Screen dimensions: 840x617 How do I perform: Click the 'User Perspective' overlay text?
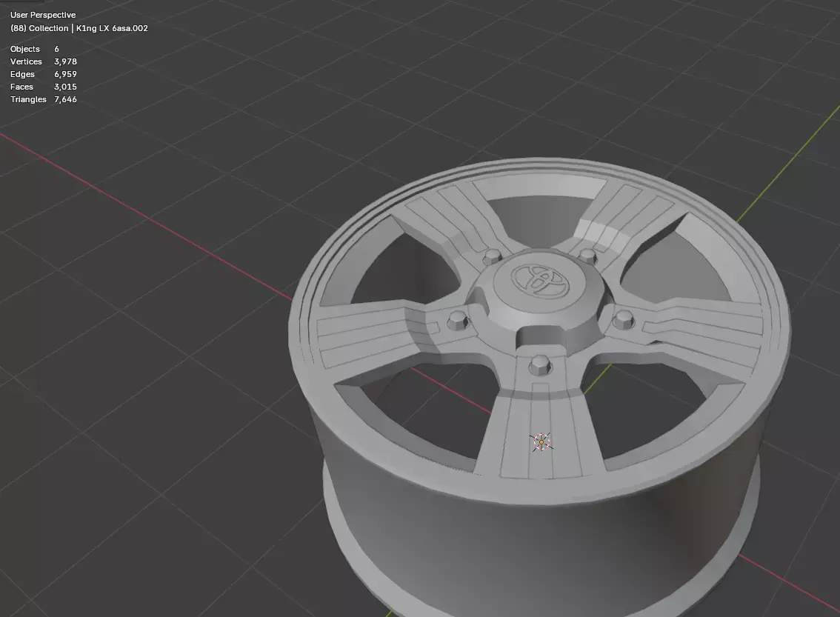tap(43, 15)
